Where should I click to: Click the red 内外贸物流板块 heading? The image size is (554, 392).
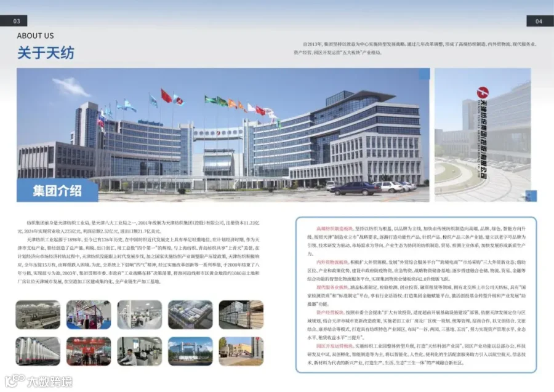[332, 262]
